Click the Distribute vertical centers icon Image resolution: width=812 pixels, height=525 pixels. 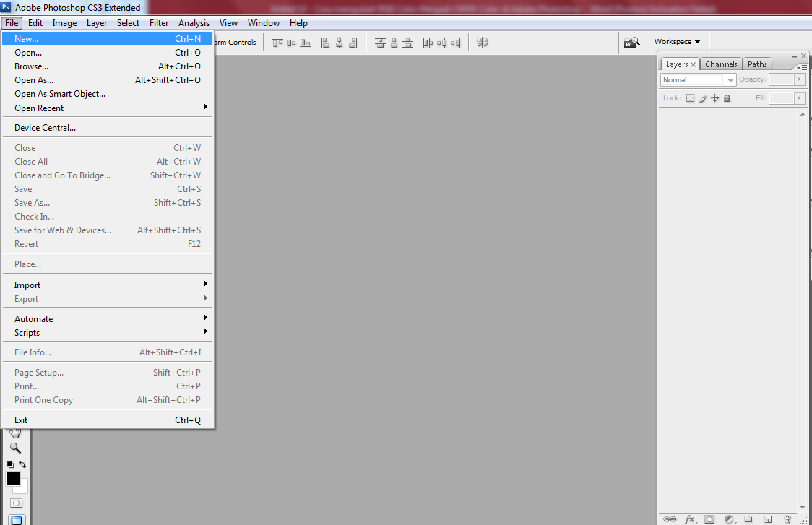click(394, 43)
